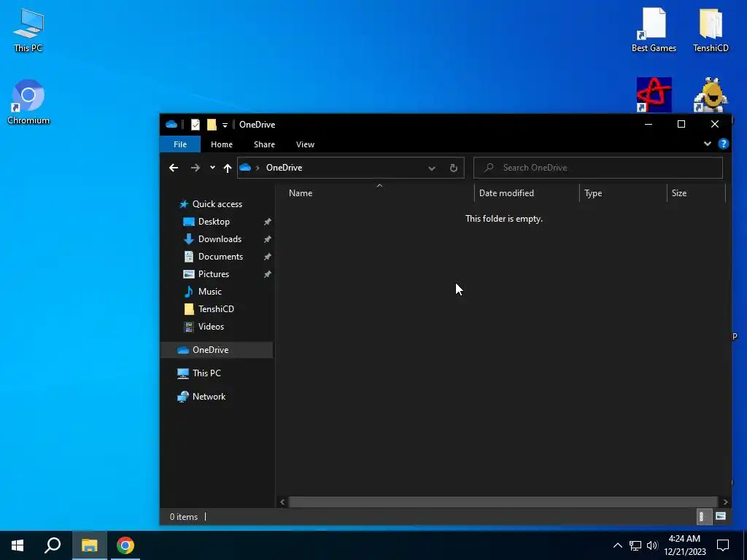Open volume control tray icon

tap(651, 545)
